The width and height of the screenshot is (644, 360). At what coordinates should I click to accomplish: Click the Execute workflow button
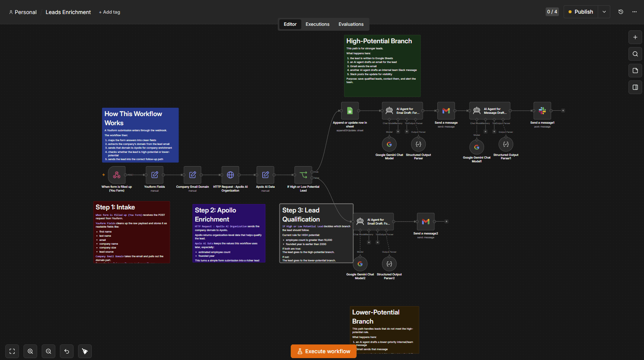click(324, 351)
